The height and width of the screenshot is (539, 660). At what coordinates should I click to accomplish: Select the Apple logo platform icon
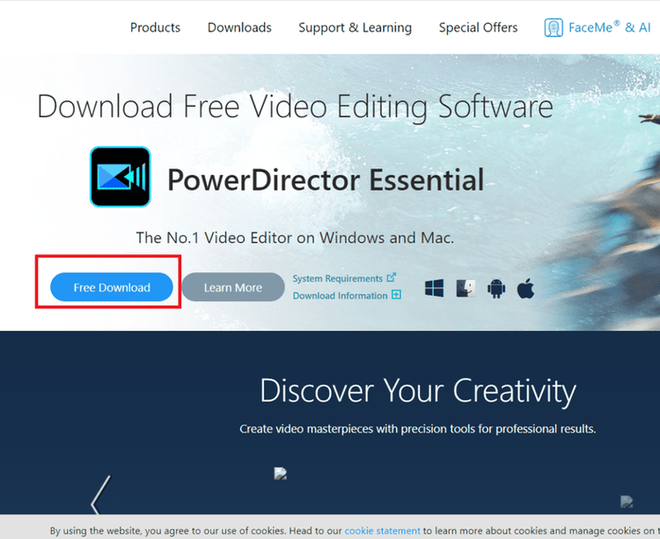pyautogui.click(x=526, y=288)
